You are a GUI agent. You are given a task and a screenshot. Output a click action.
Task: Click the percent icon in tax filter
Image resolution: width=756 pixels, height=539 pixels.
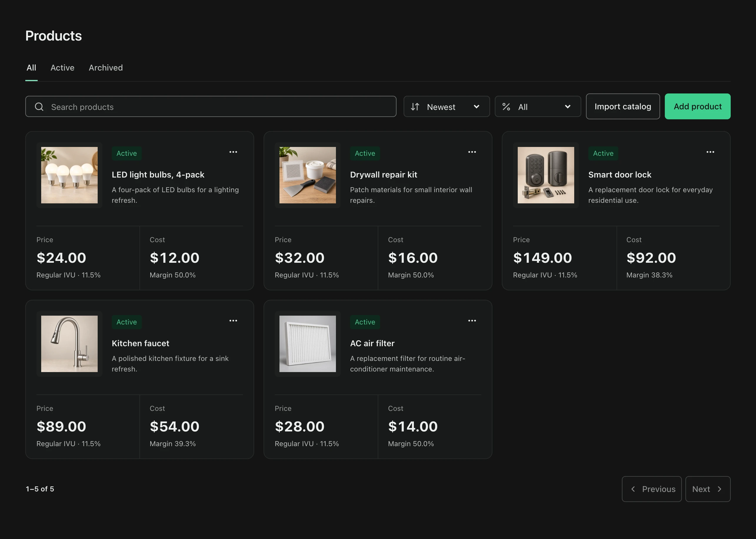tap(506, 107)
